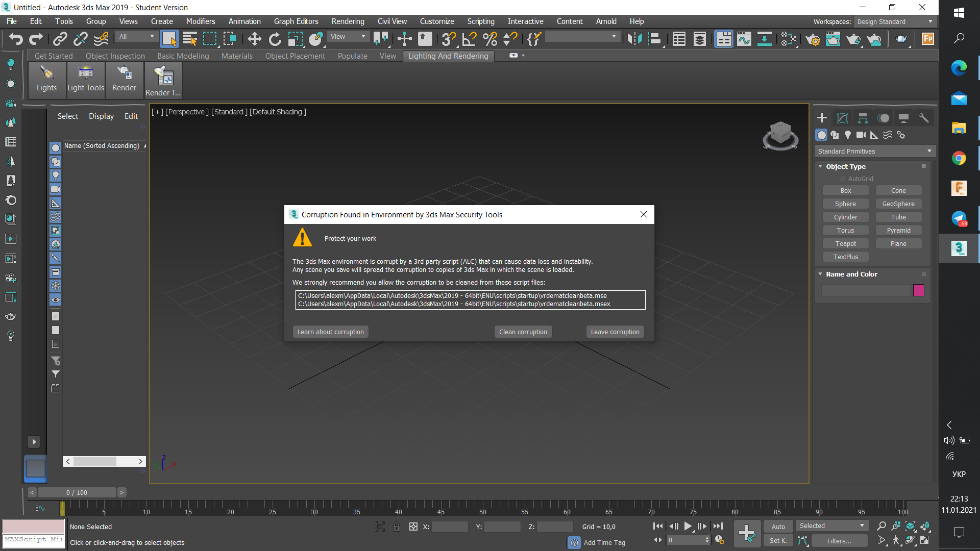Click the Sphere object type button
Image resolution: width=980 pixels, height=551 pixels.
846,204
